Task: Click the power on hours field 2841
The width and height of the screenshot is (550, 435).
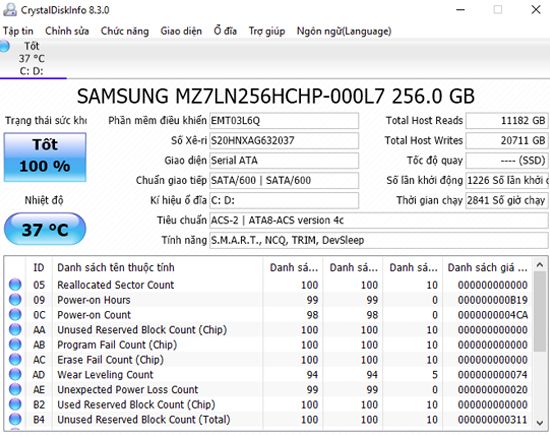Action: [x=507, y=200]
